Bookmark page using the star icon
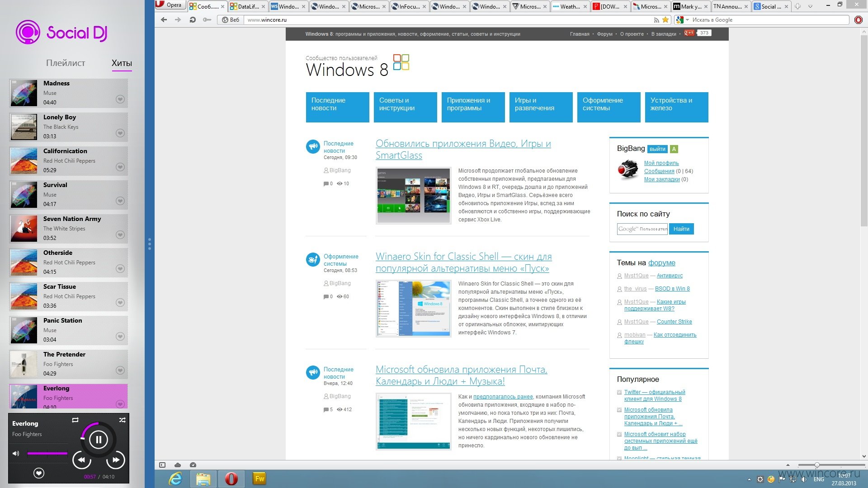This screenshot has width=868, height=488. tap(665, 20)
